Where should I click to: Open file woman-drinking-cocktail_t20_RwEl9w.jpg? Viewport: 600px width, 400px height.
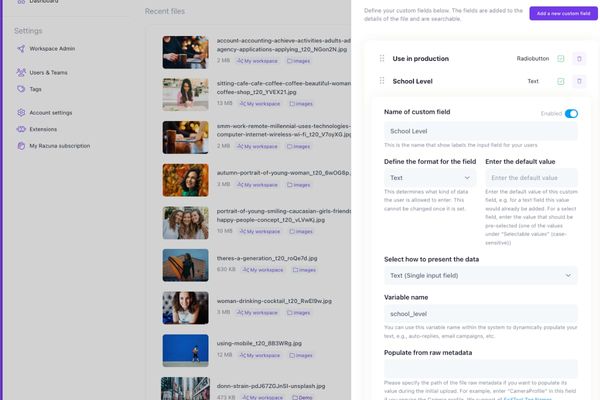coord(274,301)
